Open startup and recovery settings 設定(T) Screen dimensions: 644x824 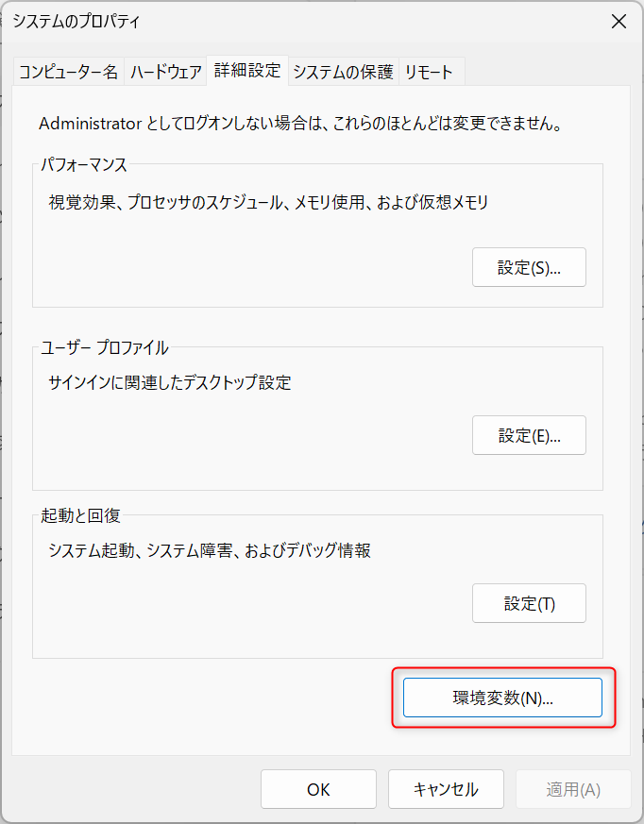tap(529, 603)
